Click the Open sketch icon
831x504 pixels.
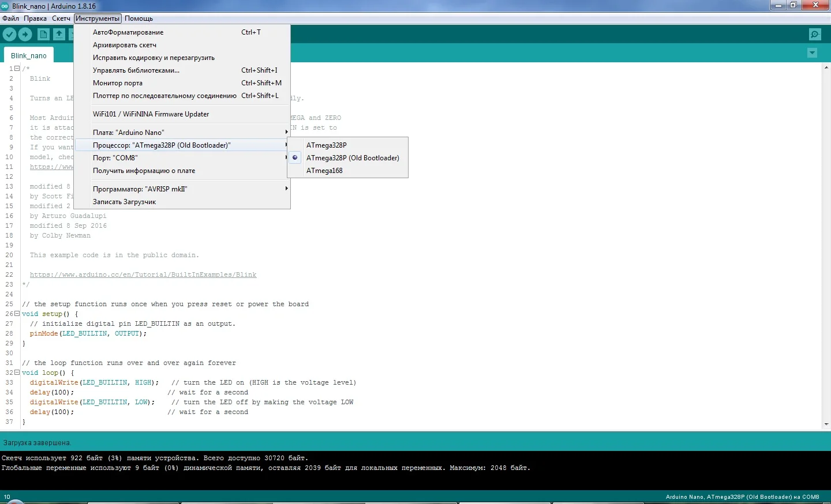pyautogui.click(x=59, y=35)
